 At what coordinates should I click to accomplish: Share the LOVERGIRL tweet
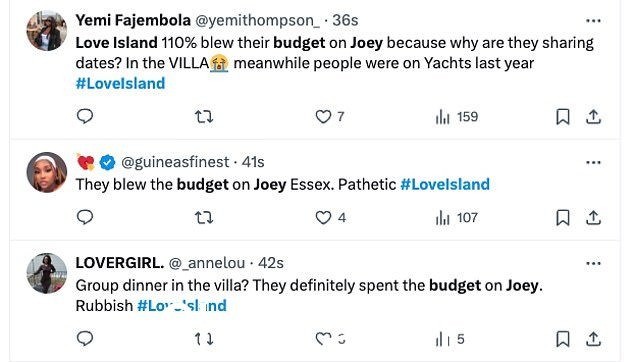[593, 339]
